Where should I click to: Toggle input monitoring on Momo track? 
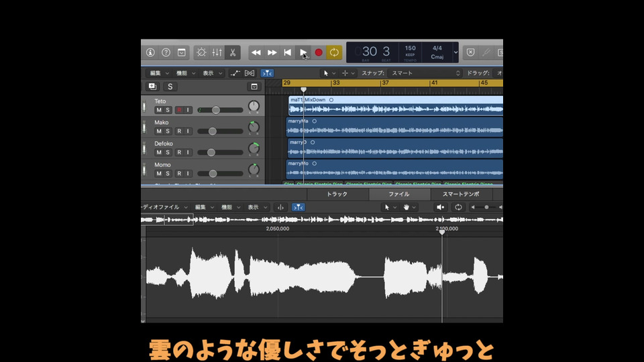[188, 174]
